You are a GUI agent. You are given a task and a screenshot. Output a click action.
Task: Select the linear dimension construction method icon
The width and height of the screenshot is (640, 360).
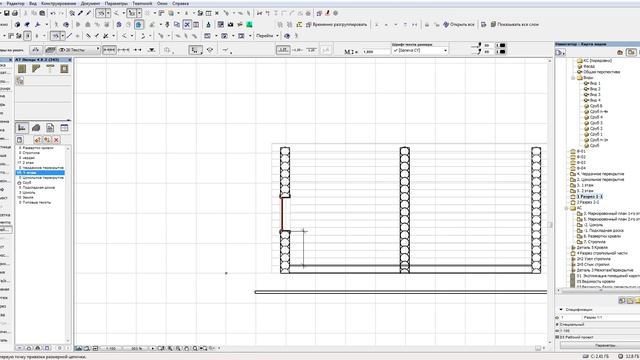click(109, 50)
